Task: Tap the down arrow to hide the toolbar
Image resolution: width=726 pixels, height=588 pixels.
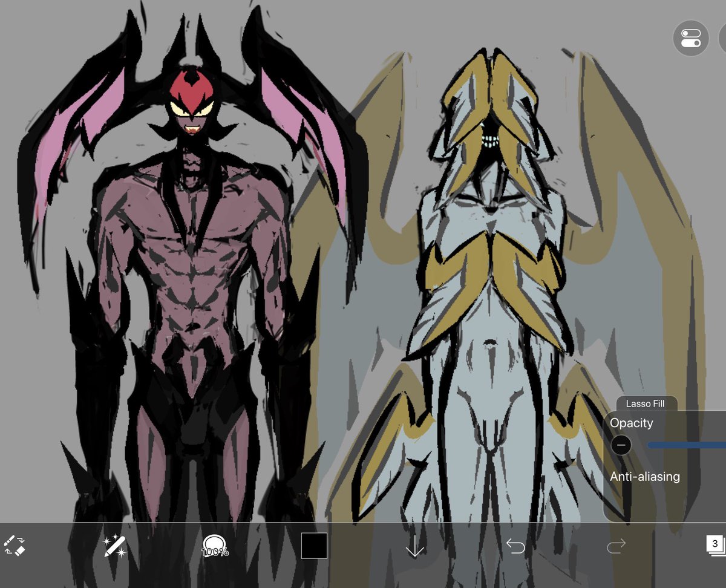Action: tap(415, 546)
